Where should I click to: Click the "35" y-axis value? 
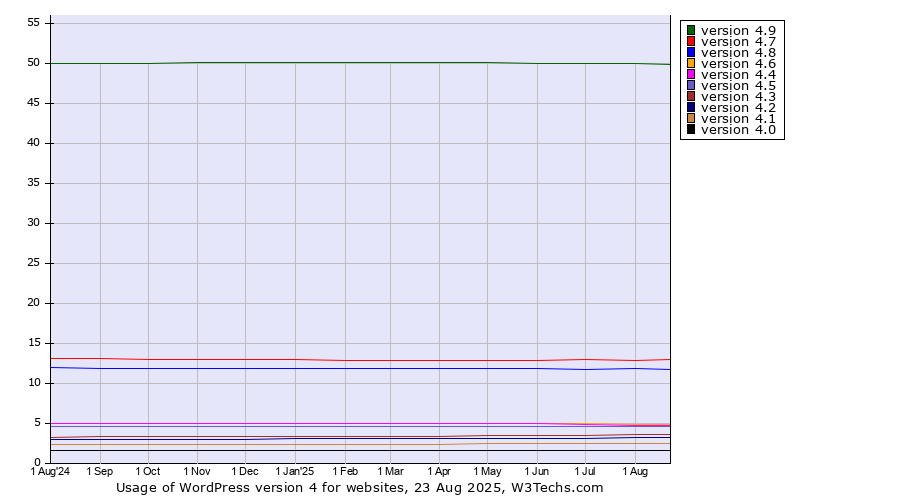point(33,183)
